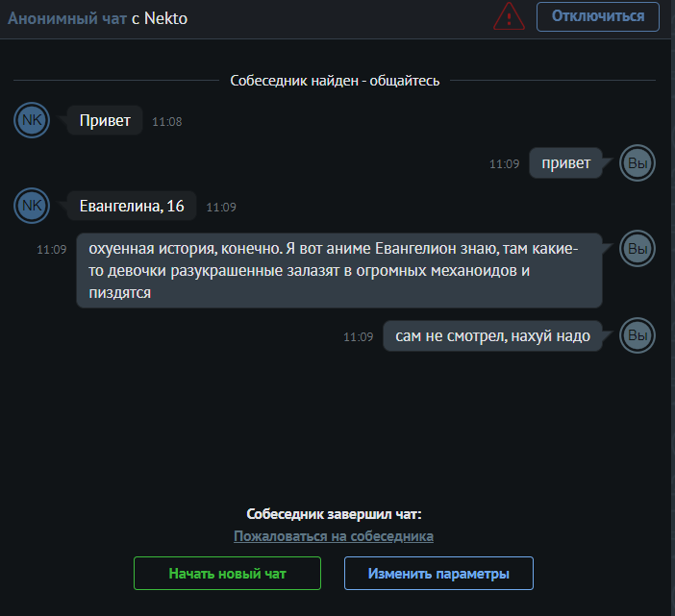Open the Пожаловаться на собеседника link
The height and width of the screenshot is (616, 675).
coord(334,536)
